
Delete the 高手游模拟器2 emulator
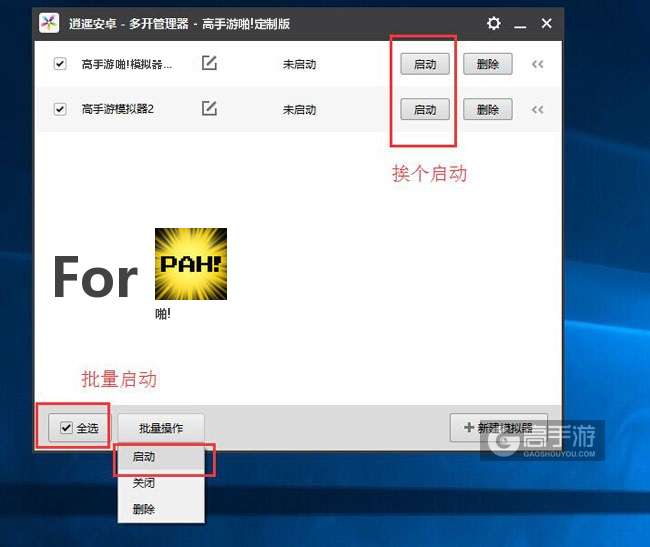tap(488, 109)
